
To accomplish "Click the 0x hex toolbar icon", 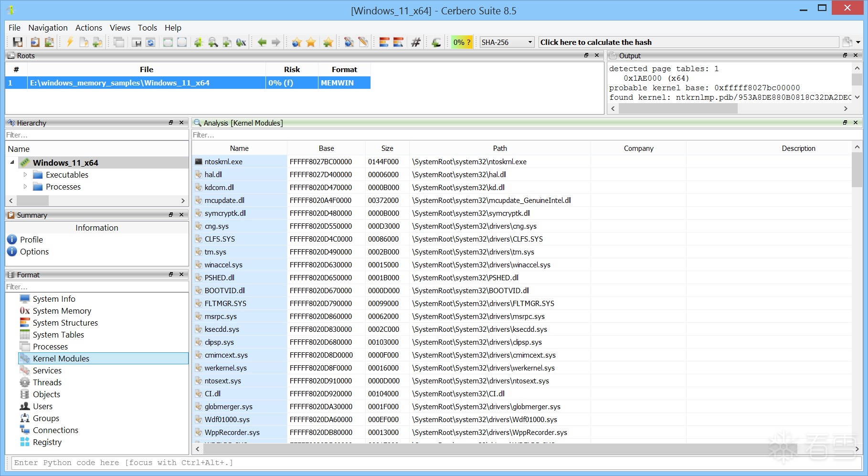I will pyautogui.click(x=241, y=42).
